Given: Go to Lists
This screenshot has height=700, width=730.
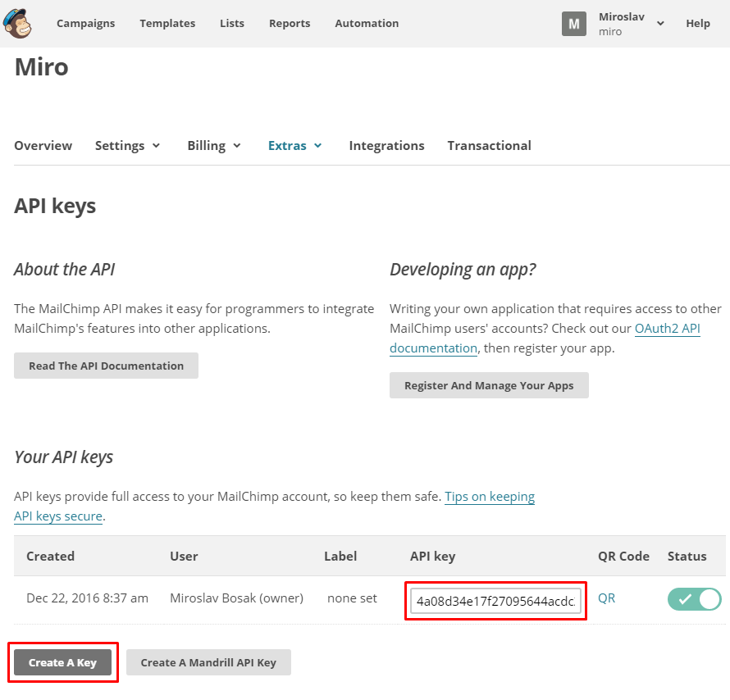Looking at the screenshot, I should click(232, 23).
